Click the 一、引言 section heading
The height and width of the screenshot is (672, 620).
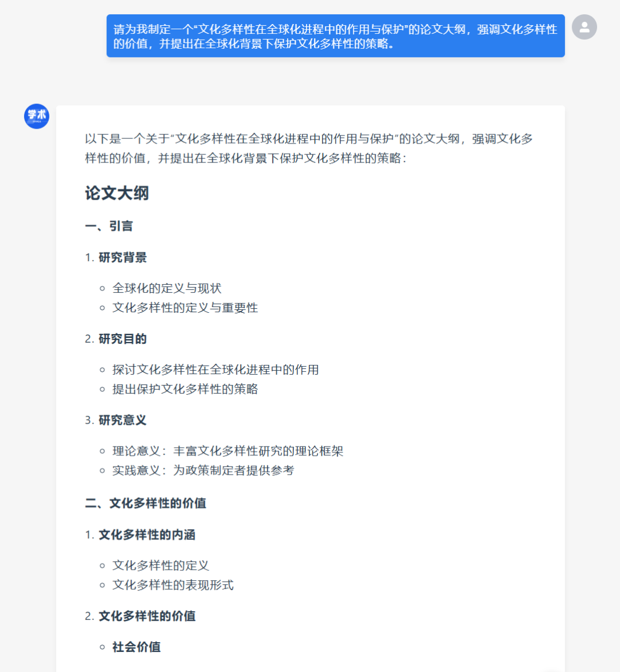[x=109, y=226]
